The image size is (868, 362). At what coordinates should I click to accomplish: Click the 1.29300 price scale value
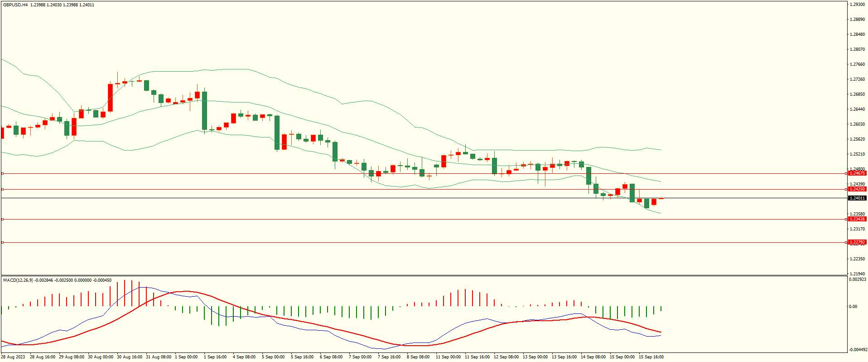(857, 5)
